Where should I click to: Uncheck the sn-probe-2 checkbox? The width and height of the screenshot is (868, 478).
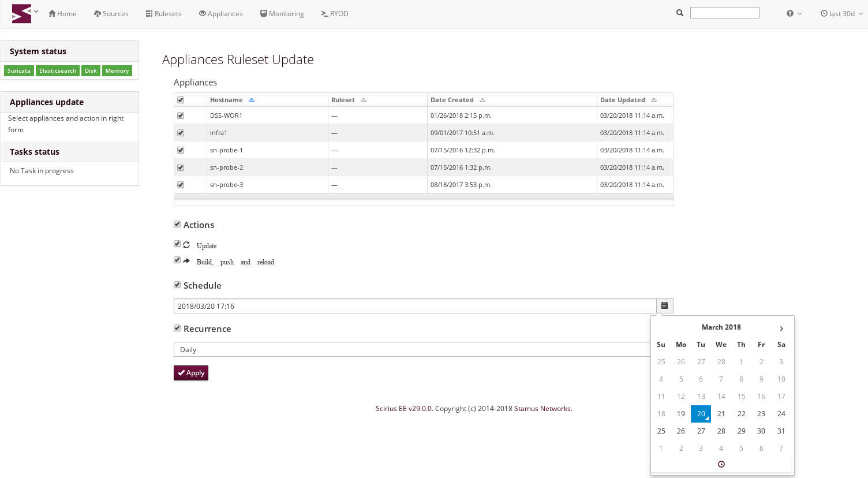pos(181,167)
